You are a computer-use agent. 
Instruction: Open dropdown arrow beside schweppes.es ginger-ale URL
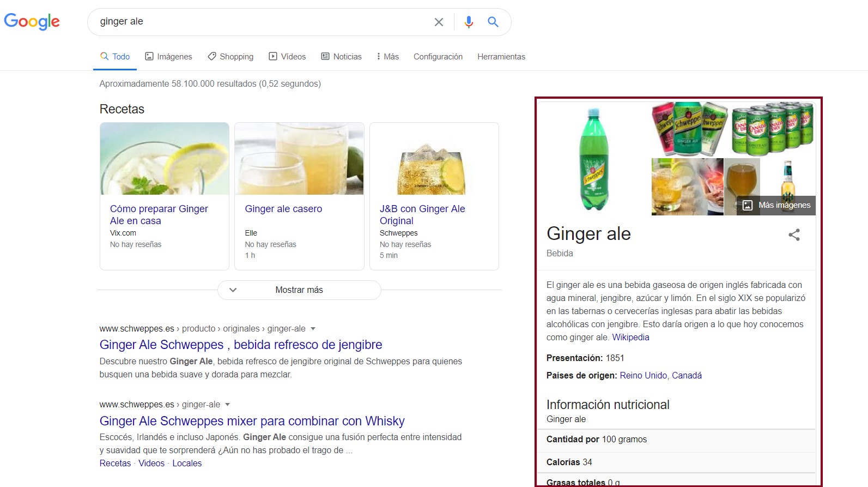pyautogui.click(x=228, y=405)
